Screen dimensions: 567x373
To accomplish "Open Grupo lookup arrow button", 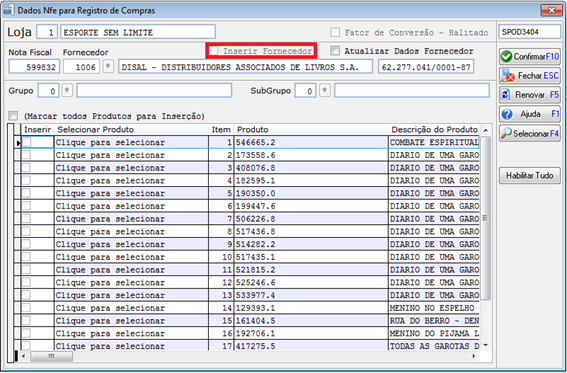I will pyautogui.click(x=67, y=90).
